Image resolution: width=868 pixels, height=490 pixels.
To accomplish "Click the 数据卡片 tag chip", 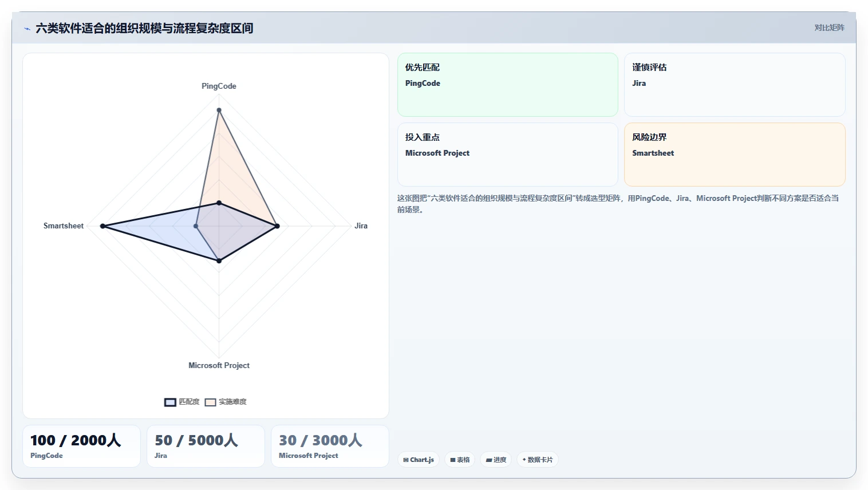I will pos(538,460).
